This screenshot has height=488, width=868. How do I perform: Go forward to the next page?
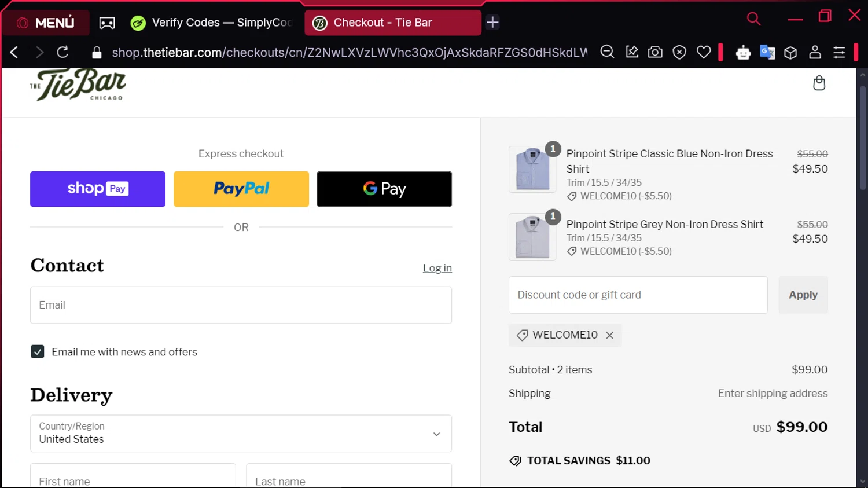[39, 53]
